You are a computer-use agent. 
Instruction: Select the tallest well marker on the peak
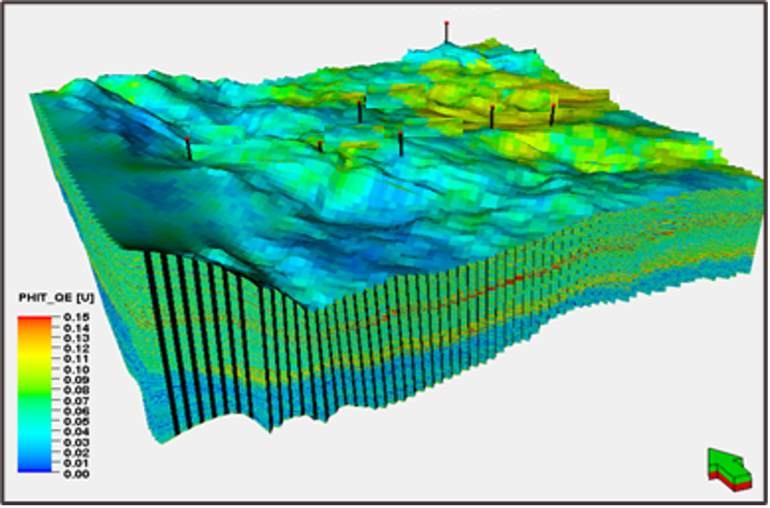(x=446, y=32)
